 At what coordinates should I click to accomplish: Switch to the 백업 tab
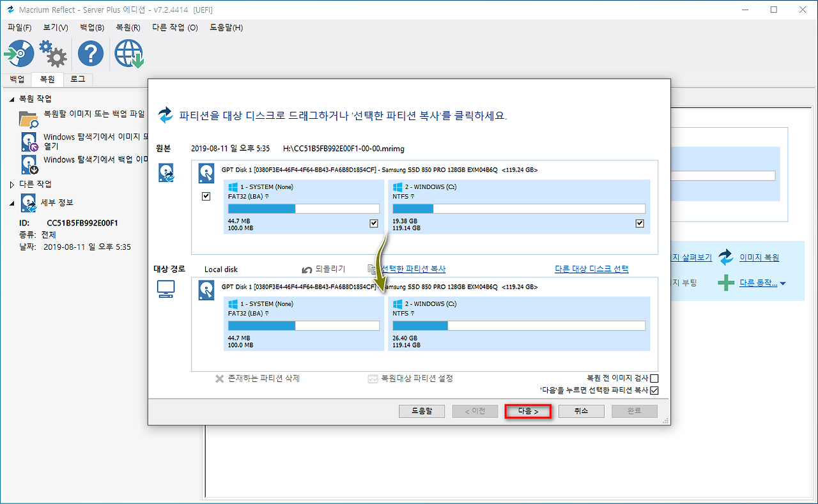[x=17, y=79]
